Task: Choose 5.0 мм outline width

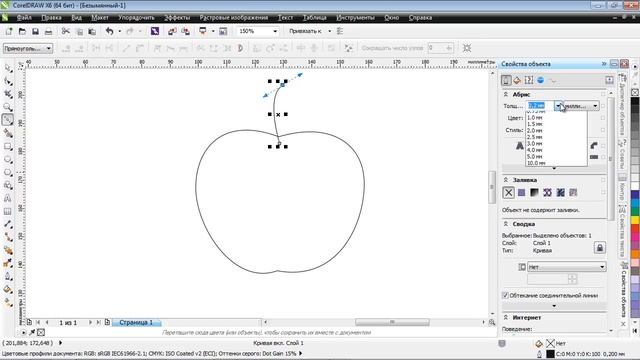Action: 556,157
